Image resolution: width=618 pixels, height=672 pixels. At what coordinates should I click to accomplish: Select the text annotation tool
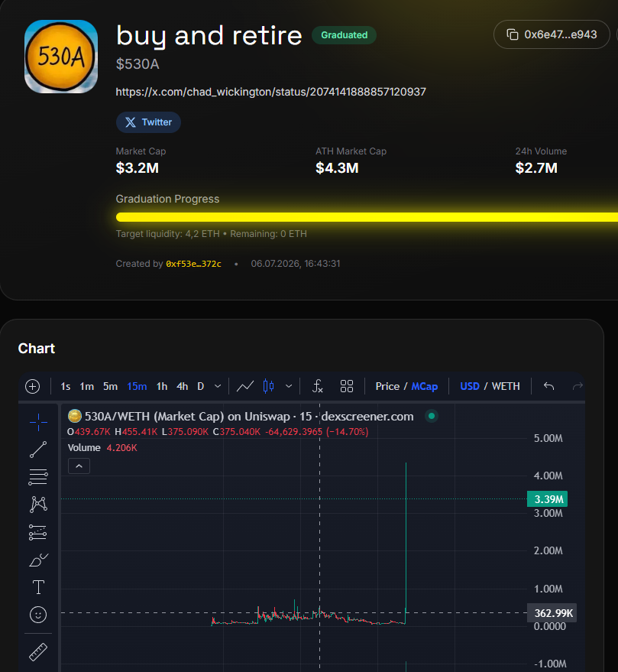click(x=38, y=587)
